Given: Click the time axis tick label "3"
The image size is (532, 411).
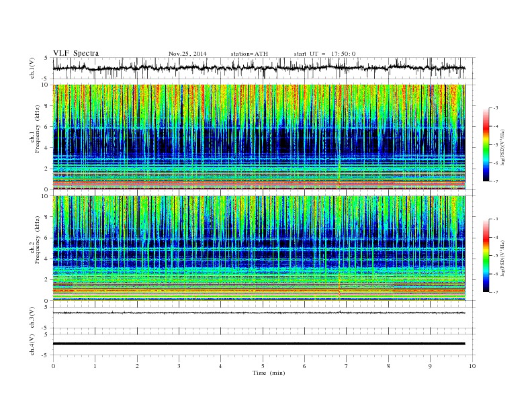Looking at the screenshot, I should tap(179, 366).
